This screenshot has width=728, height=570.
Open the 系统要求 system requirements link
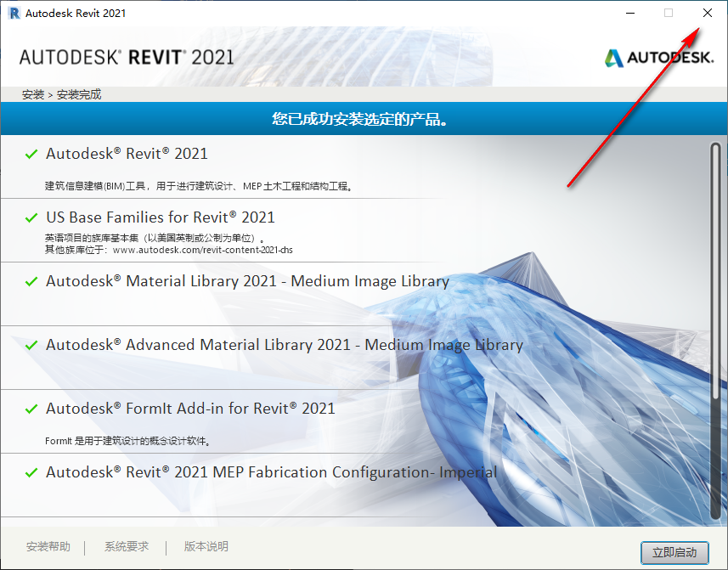[x=127, y=547]
